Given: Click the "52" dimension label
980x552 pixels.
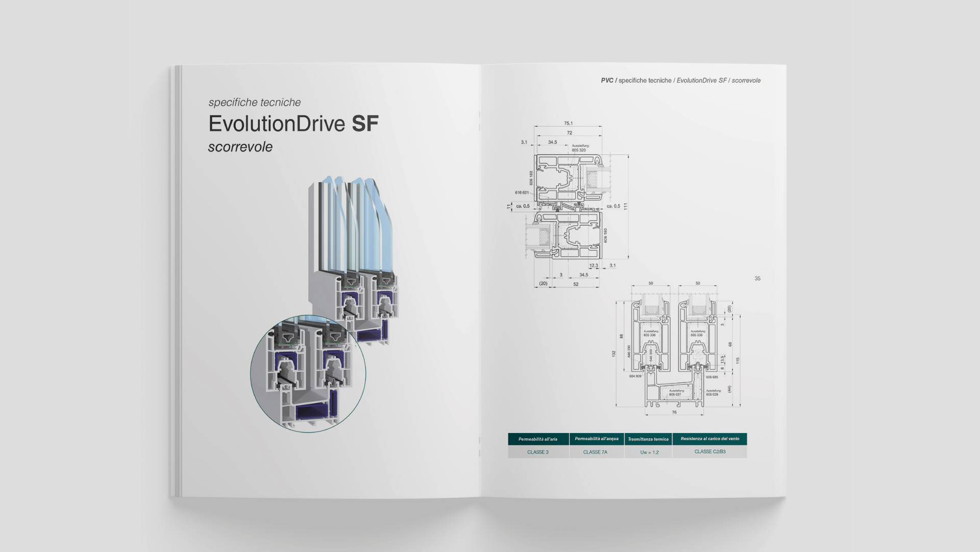Looking at the screenshot, I should [x=576, y=284].
